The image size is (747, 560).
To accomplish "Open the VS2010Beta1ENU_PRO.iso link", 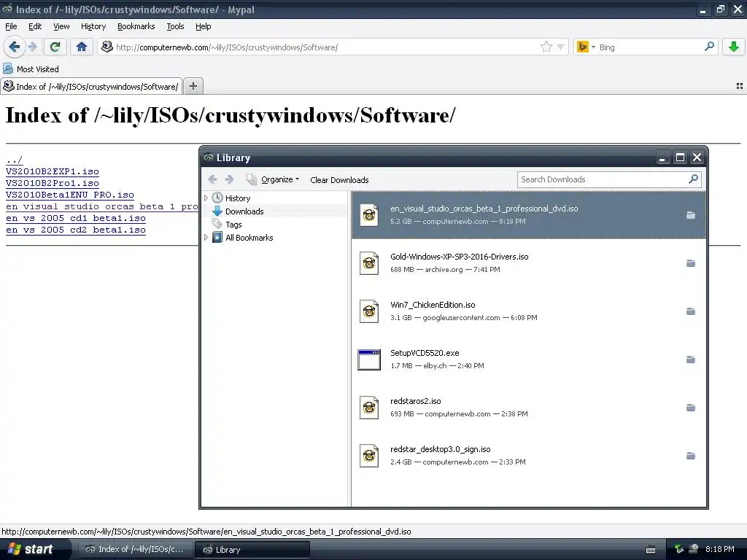I will pyautogui.click(x=69, y=195).
